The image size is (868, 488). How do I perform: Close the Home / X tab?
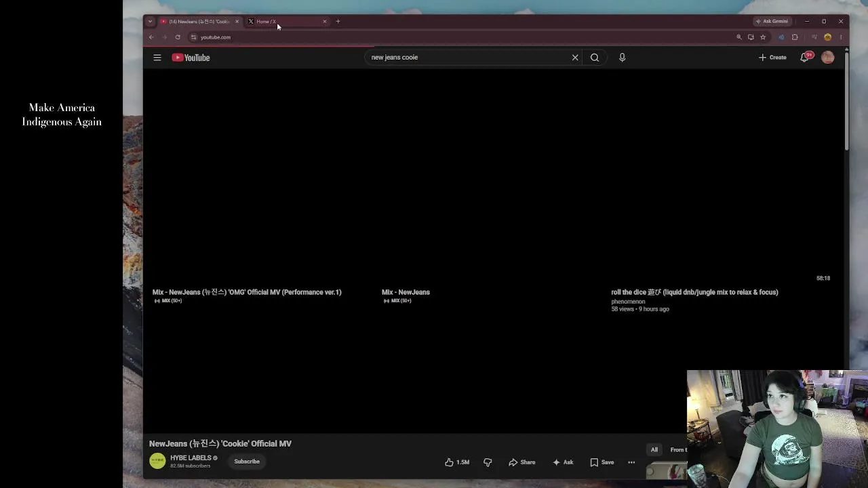click(324, 22)
